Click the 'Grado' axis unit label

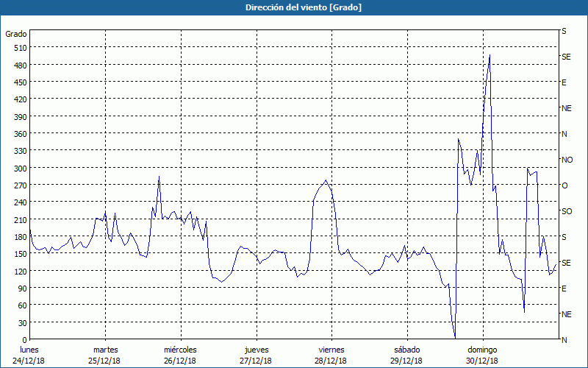click(x=16, y=34)
